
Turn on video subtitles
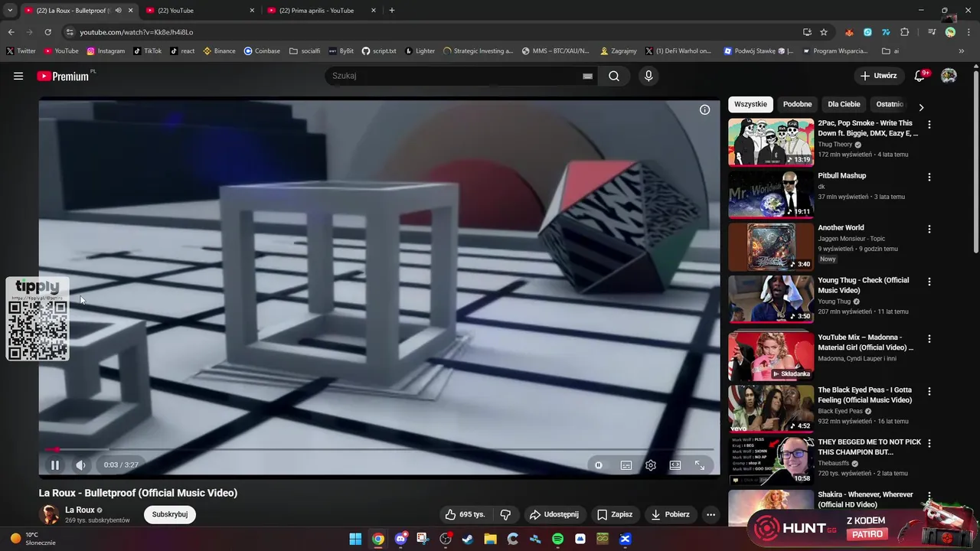pos(626,465)
